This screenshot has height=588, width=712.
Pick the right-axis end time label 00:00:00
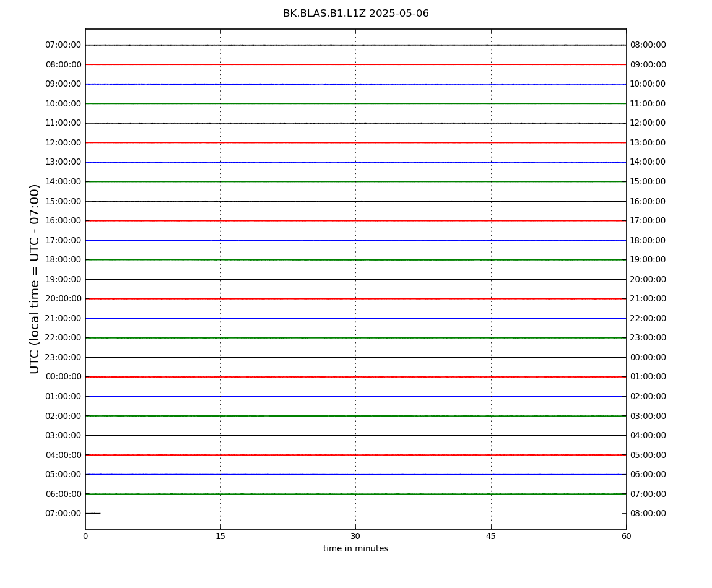pos(648,357)
